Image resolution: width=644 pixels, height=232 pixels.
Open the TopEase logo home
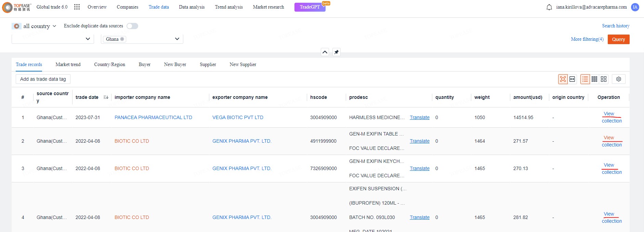[x=16, y=7]
